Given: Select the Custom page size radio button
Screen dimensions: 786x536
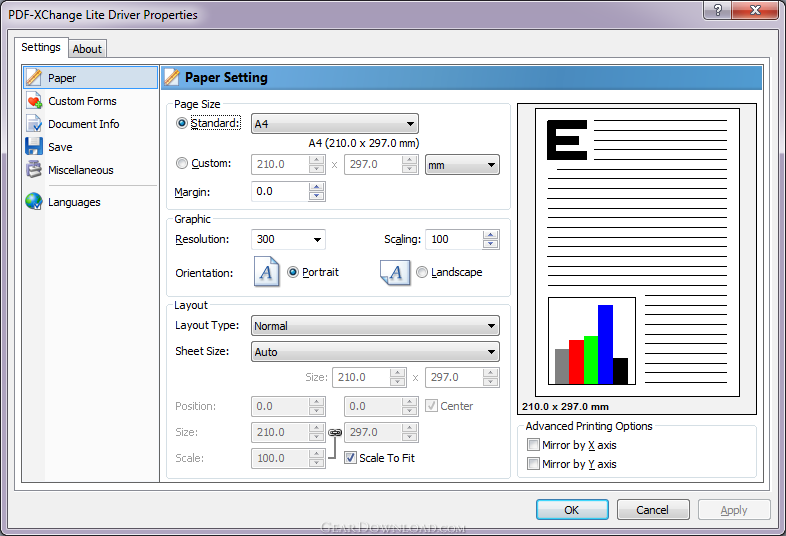Looking at the screenshot, I should 182,163.
